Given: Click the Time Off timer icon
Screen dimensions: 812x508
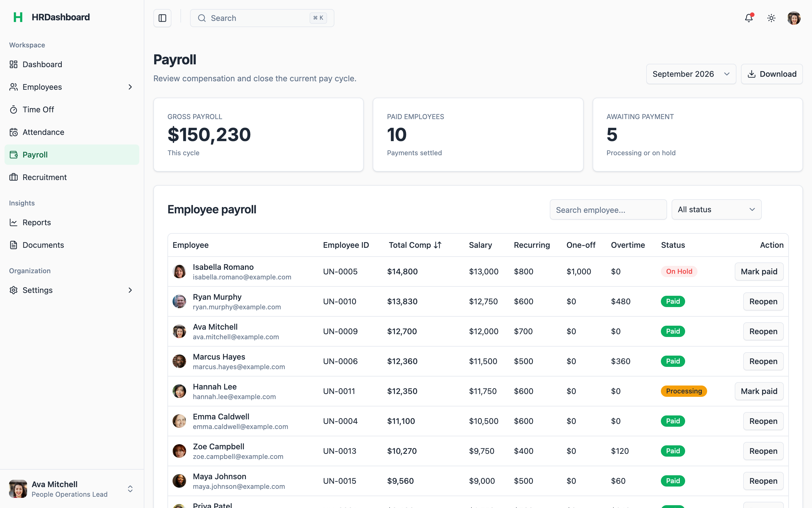Looking at the screenshot, I should coord(14,110).
